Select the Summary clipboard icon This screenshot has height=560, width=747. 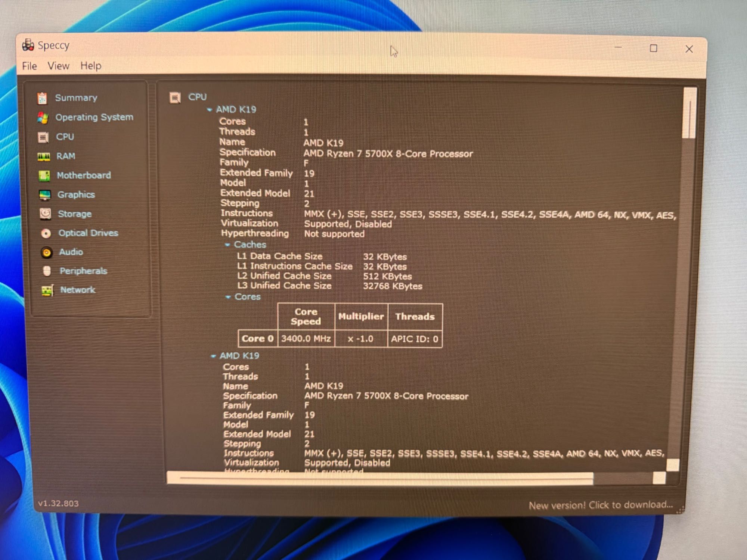pos(42,98)
